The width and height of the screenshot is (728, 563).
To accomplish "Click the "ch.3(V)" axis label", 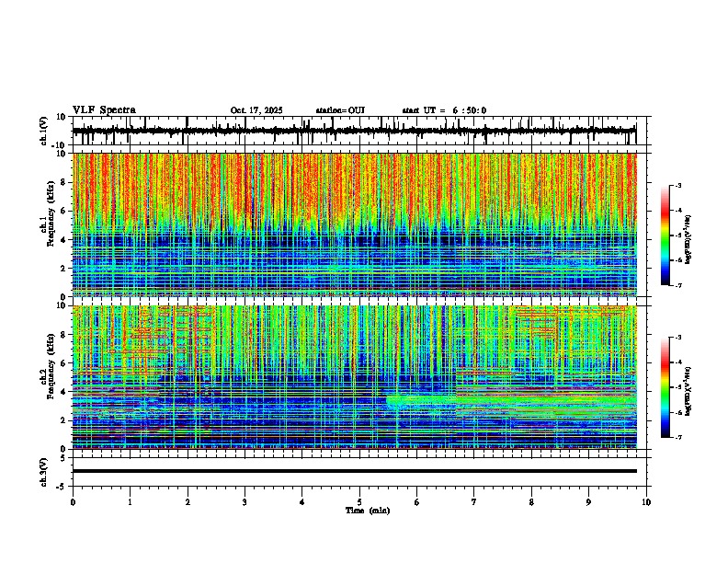I will (x=44, y=472).
